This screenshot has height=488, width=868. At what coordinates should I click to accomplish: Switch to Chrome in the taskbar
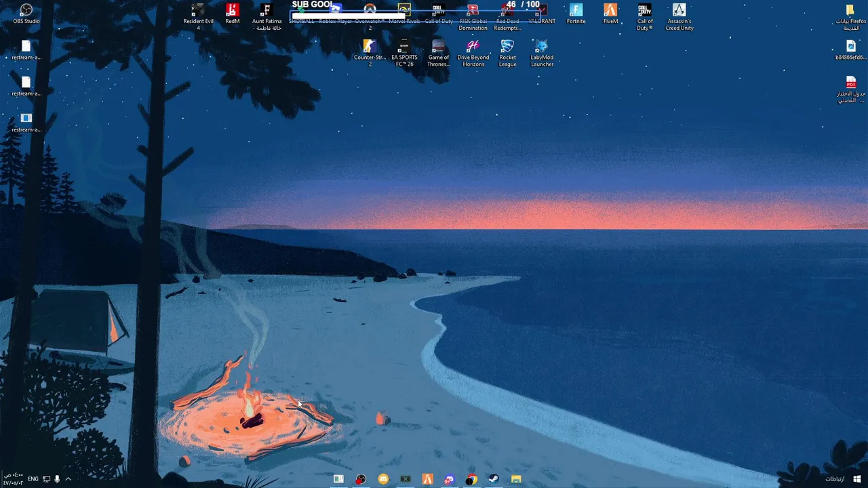471,479
